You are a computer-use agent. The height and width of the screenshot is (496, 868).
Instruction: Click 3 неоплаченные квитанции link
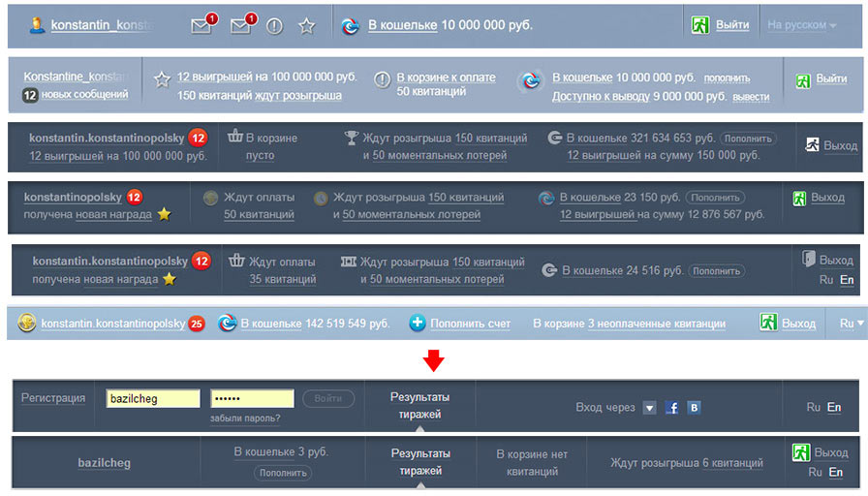coord(657,324)
